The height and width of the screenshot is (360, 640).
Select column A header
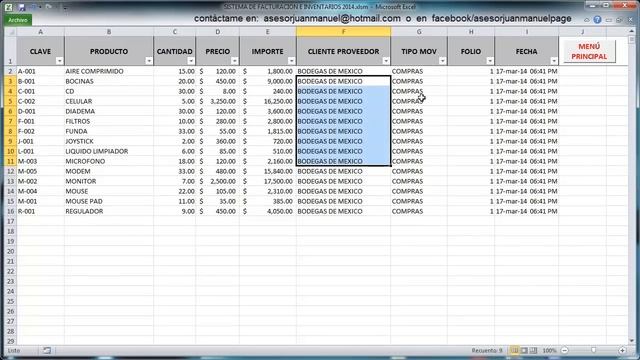point(40,32)
